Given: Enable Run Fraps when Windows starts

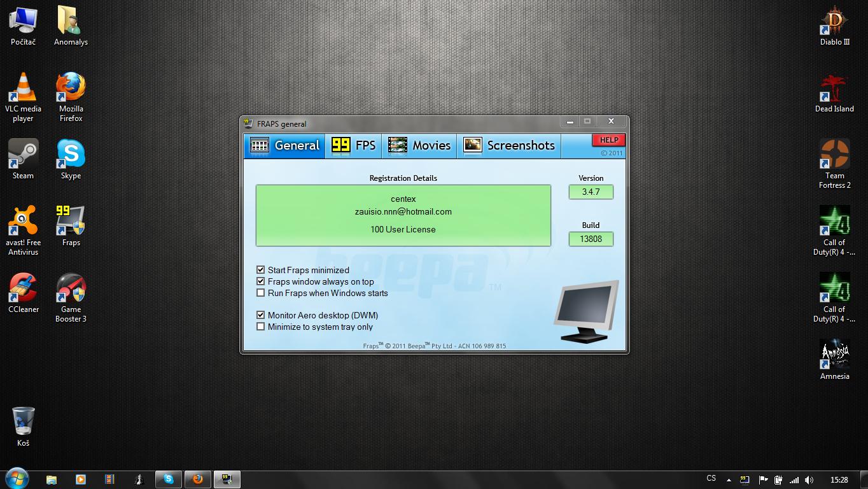Looking at the screenshot, I should 260,293.
